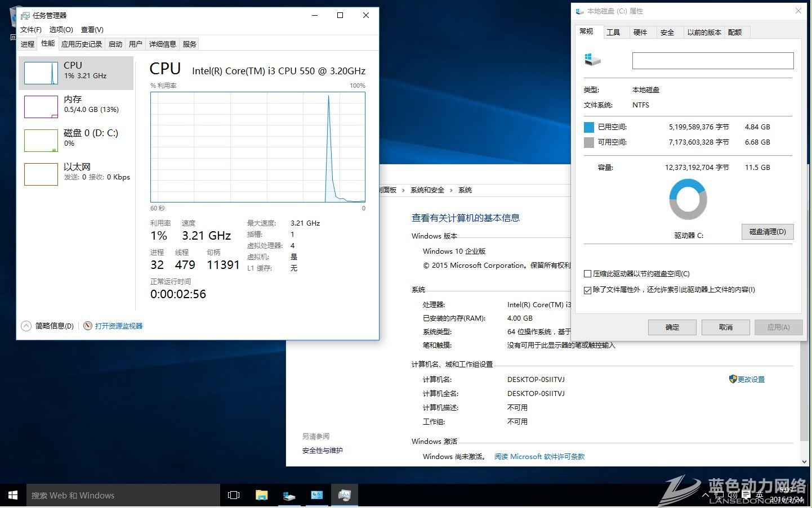This screenshot has width=812, height=508.
Task: Select the CPU performance graph thumbnail
Action: pyautogui.click(x=41, y=73)
